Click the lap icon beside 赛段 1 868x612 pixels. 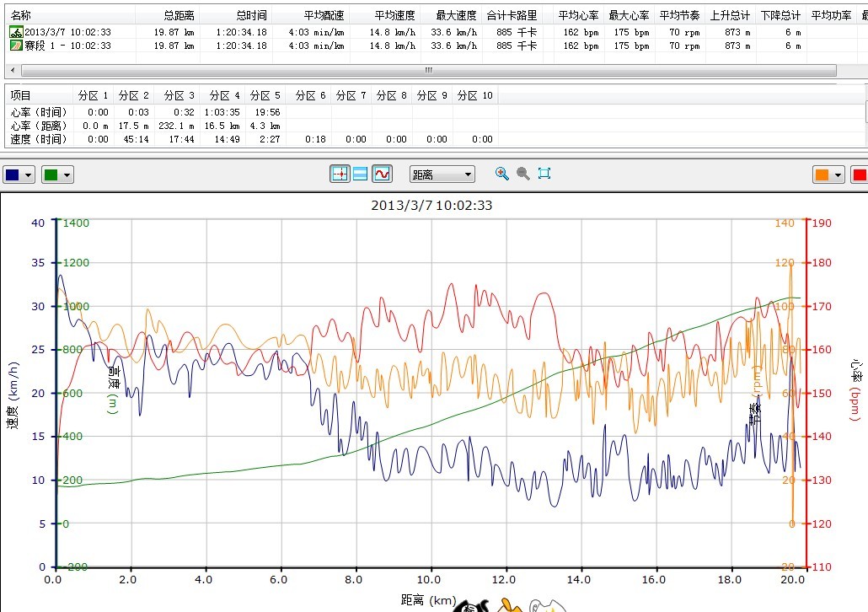[16, 46]
